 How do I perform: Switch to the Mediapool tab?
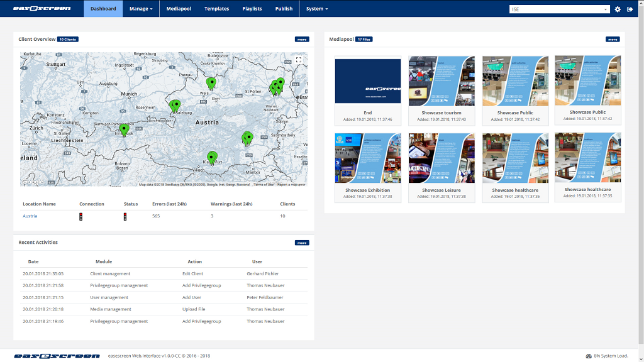[x=179, y=9]
